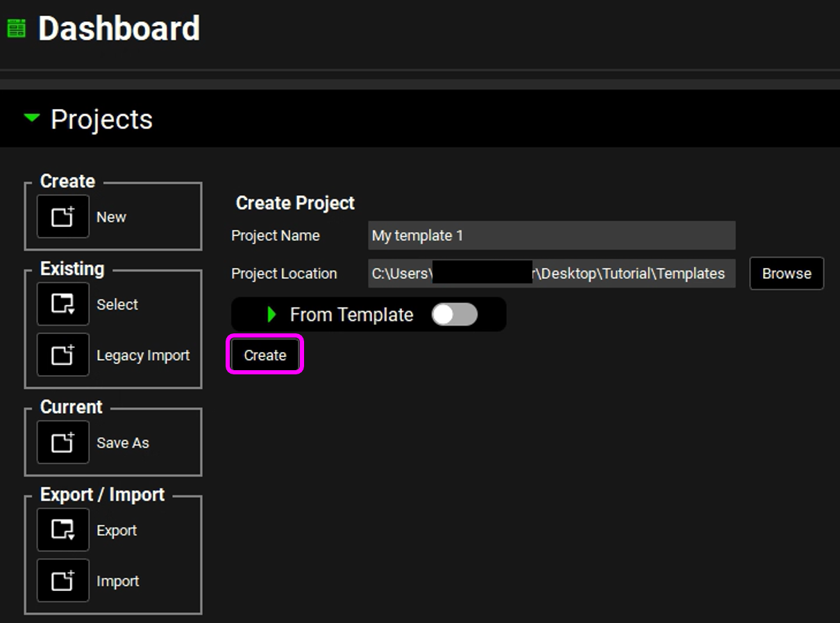The width and height of the screenshot is (840, 623).
Task: Pick the "Import" text entry
Action: [118, 581]
